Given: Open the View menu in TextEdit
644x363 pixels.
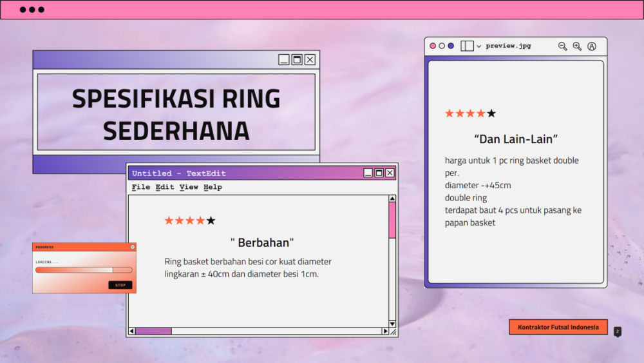Looking at the screenshot, I should [189, 187].
